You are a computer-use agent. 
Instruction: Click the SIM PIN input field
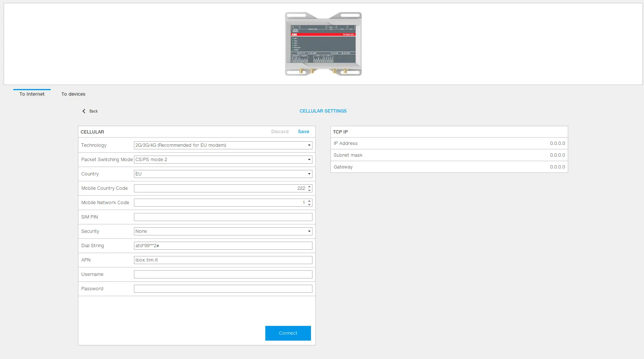coord(223,217)
